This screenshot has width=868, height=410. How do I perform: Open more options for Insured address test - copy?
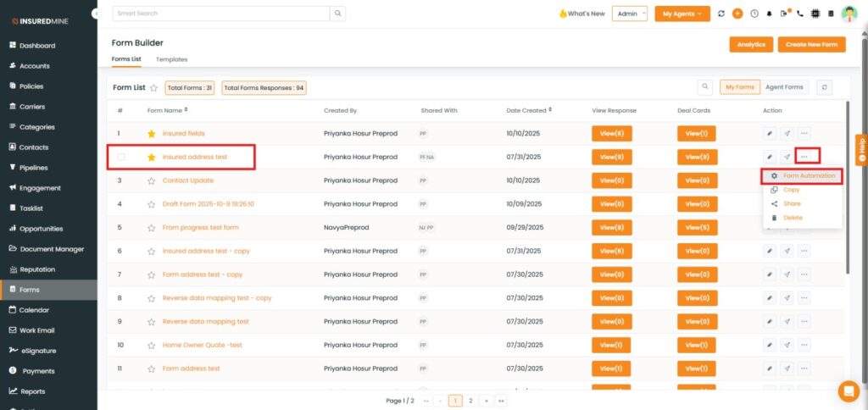click(804, 251)
